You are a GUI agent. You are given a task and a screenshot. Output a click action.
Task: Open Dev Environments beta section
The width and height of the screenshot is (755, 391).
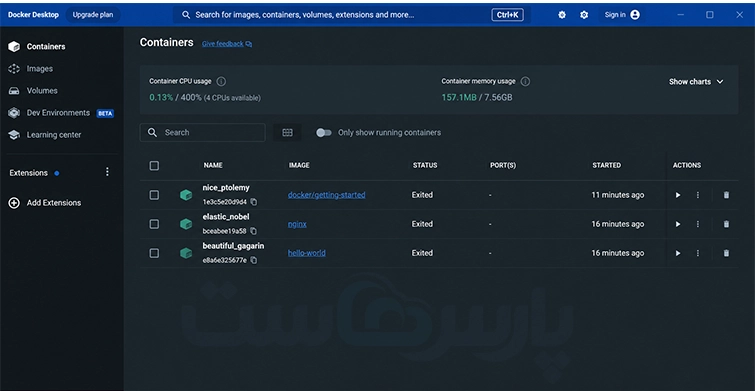pos(61,113)
